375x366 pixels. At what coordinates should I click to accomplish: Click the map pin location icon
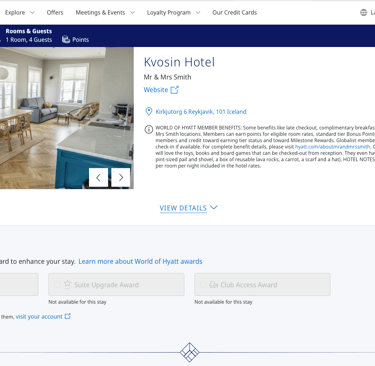pos(149,111)
